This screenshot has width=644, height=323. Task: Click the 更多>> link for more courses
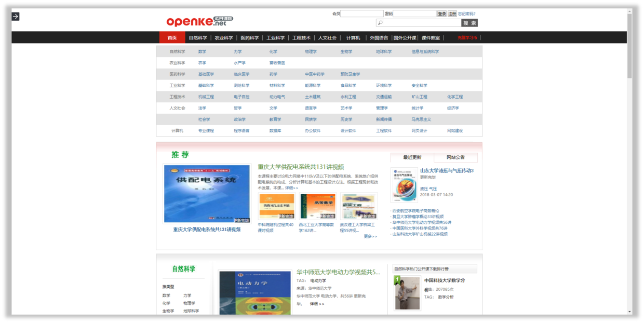[x=370, y=236]
